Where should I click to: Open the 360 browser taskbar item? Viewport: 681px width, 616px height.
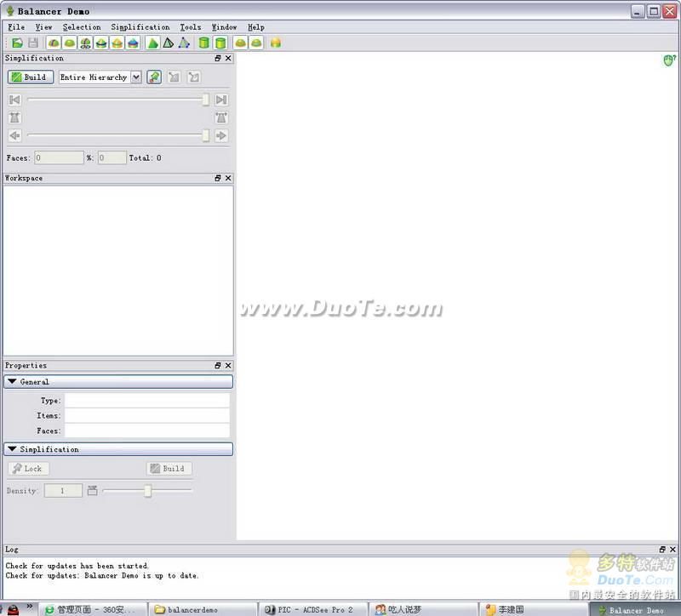tap(93, 609)
